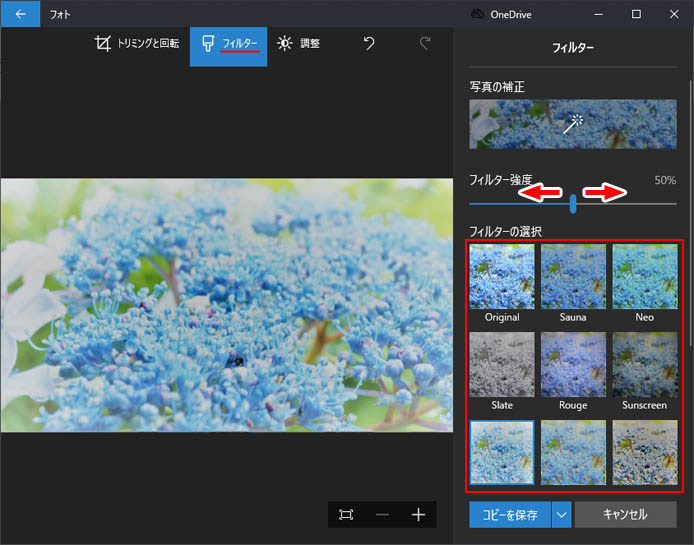Apply the Neo filter
The width and height of the screenshot is (694, 545).
(645, 277)
